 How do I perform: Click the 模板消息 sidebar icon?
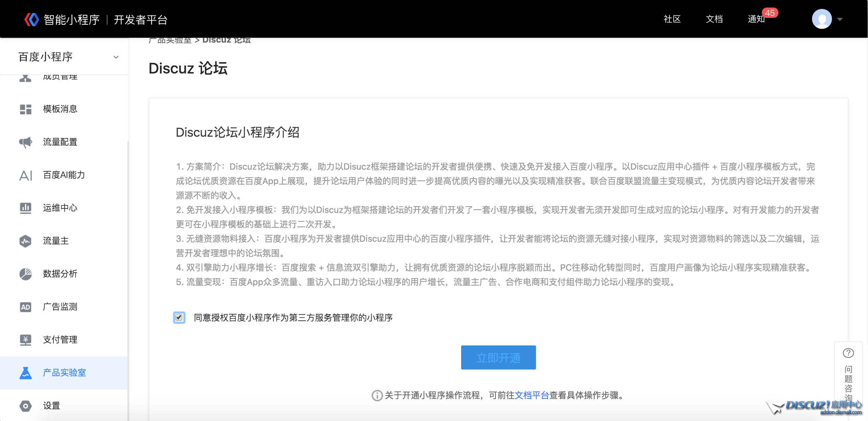[25, 109]
